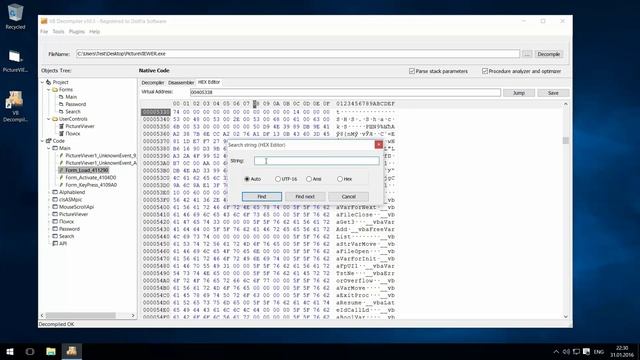The width and height of the screenshot is (640, 360).
Task: Select PictureViever1_UnknownEvent_A text in the tree
Action: (101, 163)
